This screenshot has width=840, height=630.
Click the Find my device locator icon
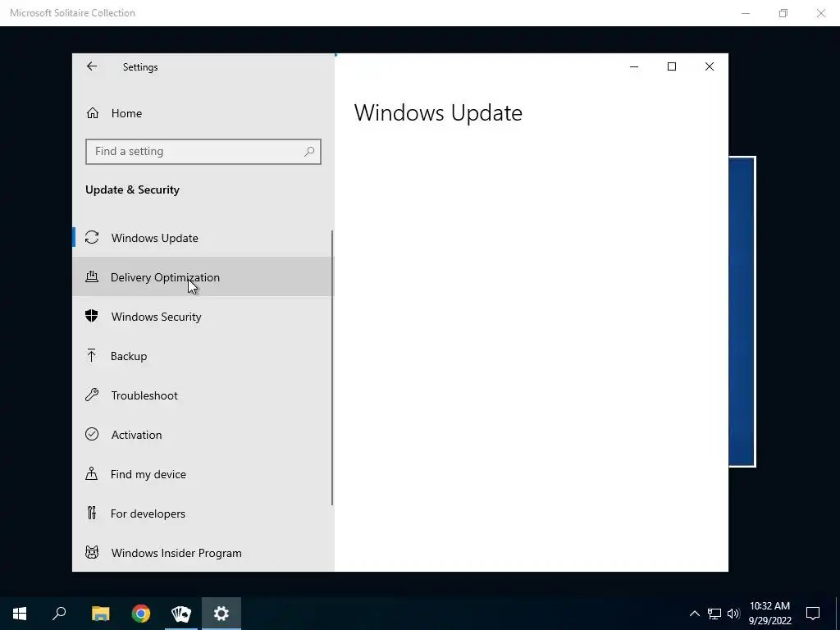[92, 473]
